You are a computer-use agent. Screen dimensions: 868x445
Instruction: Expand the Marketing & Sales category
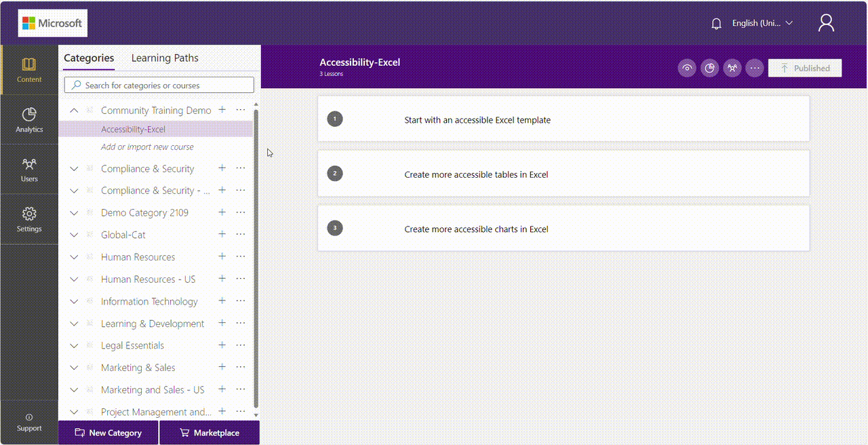[x=74, y=367]
